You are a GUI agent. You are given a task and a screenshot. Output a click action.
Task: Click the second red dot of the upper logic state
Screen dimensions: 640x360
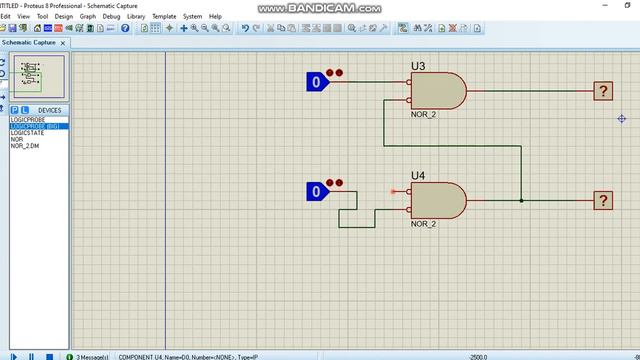point(339,73)
